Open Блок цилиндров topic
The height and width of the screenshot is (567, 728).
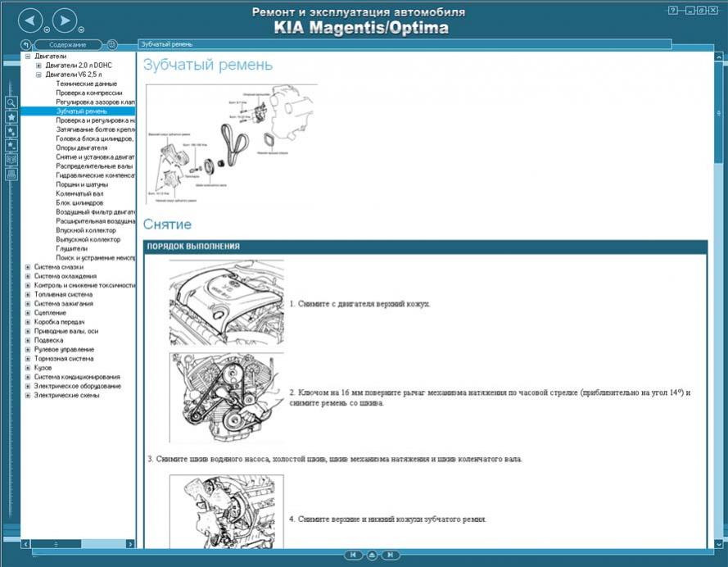(79, 203)
